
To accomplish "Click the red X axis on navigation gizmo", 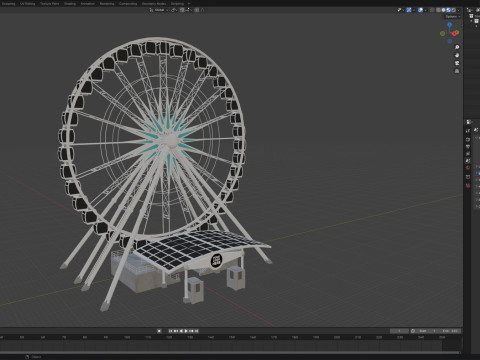I will 454,34.
